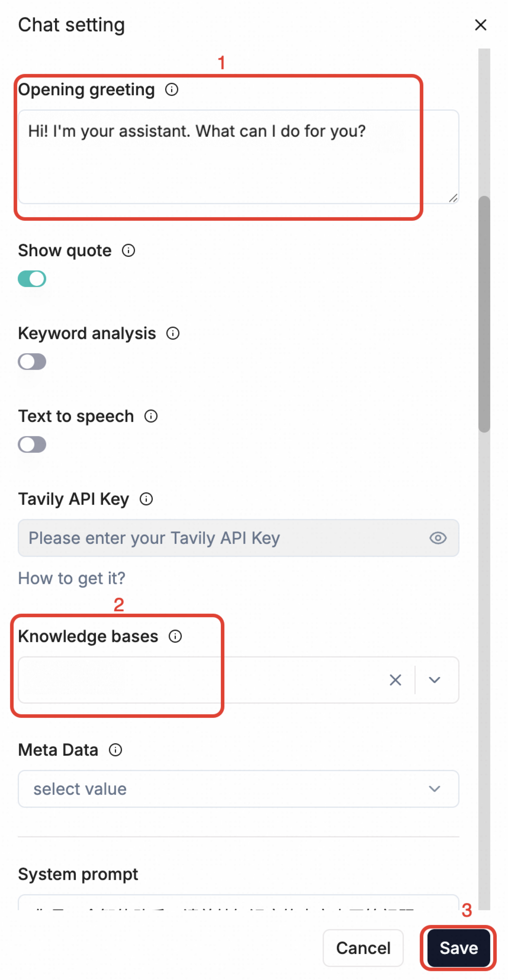Click info icon beside Tavily API Key
The image size is (508, 980).
[x=146, y=499]
